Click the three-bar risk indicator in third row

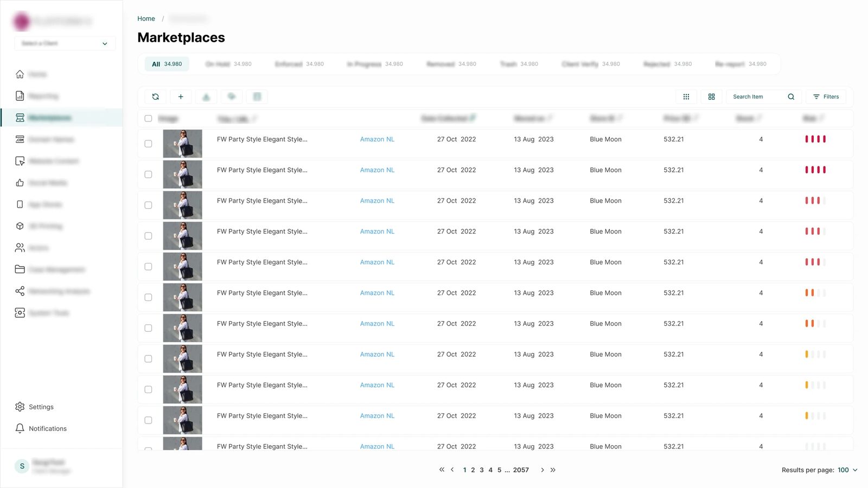[815, 201]
